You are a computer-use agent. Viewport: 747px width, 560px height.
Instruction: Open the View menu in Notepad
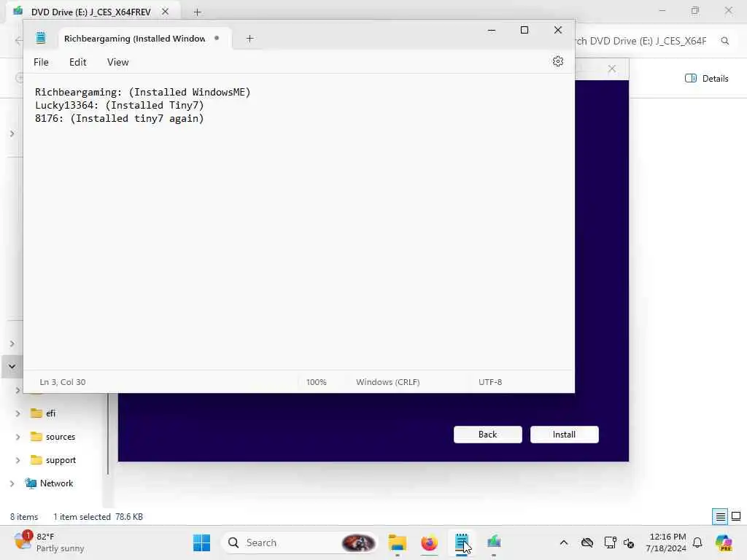point(117,62)
